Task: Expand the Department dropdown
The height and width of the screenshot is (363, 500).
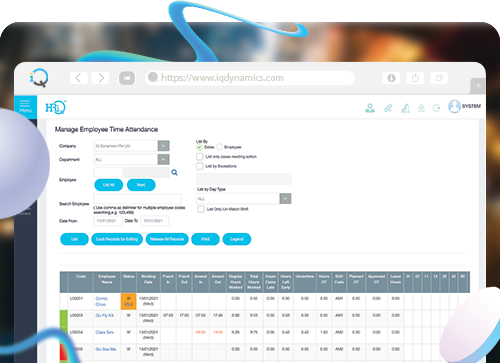Action: 163,159
